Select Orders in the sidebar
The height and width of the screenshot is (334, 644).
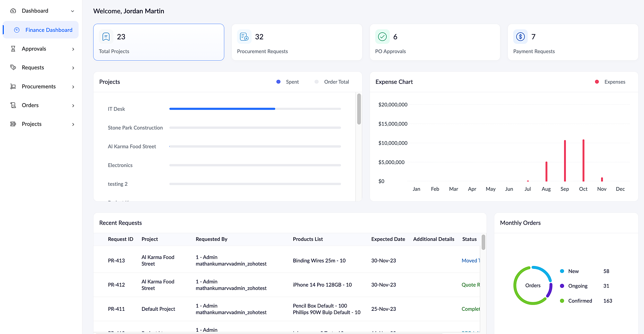30,105
